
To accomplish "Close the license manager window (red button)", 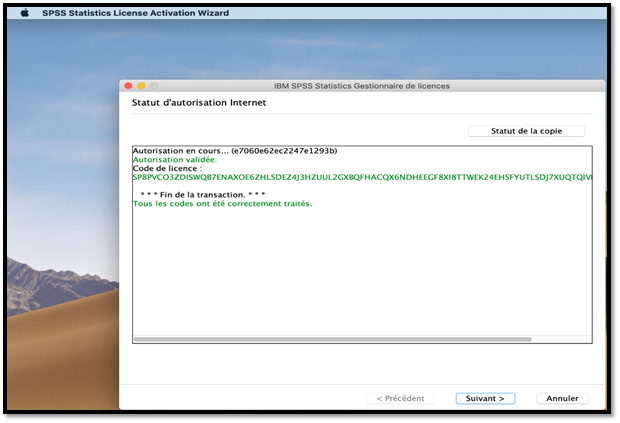I will tap(128, 86).
